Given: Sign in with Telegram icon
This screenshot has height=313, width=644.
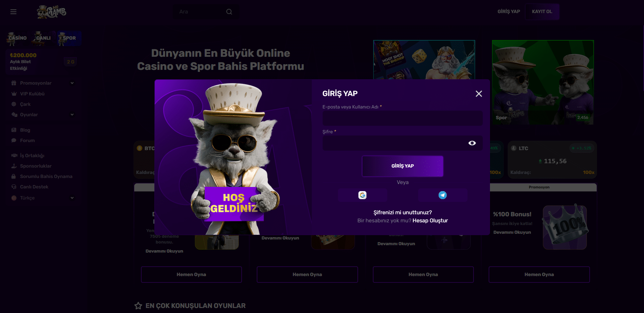Looking at the screenshot, I should (x=443, y=195).
